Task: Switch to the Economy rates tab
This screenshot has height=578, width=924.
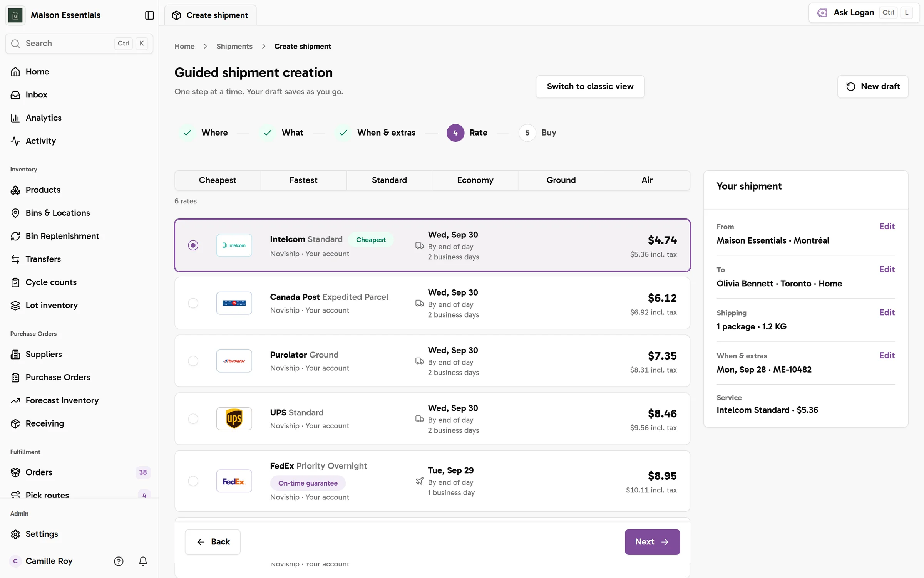Action: click(x=475, y=180)
